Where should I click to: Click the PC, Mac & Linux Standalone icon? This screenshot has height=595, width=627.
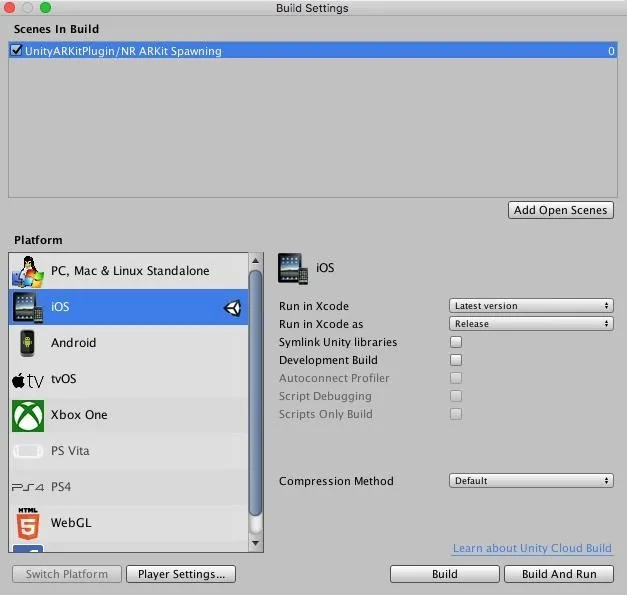click(28, 272)
